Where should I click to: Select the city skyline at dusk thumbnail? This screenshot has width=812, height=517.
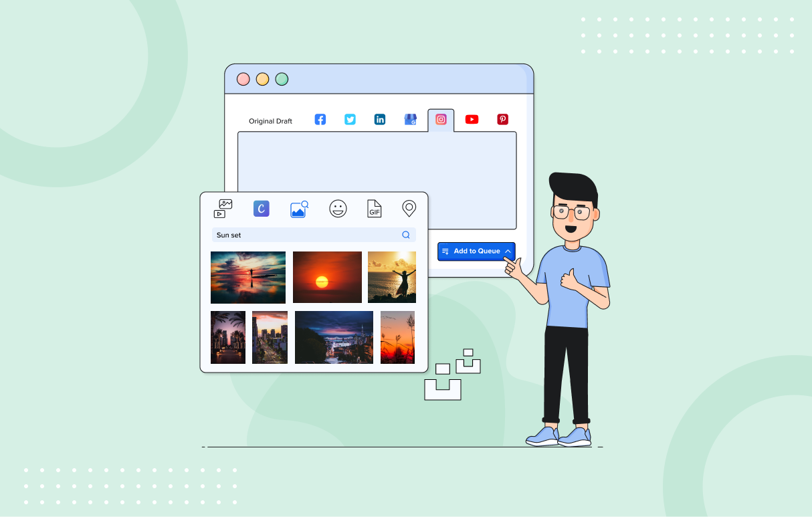(x=270, y=337)
